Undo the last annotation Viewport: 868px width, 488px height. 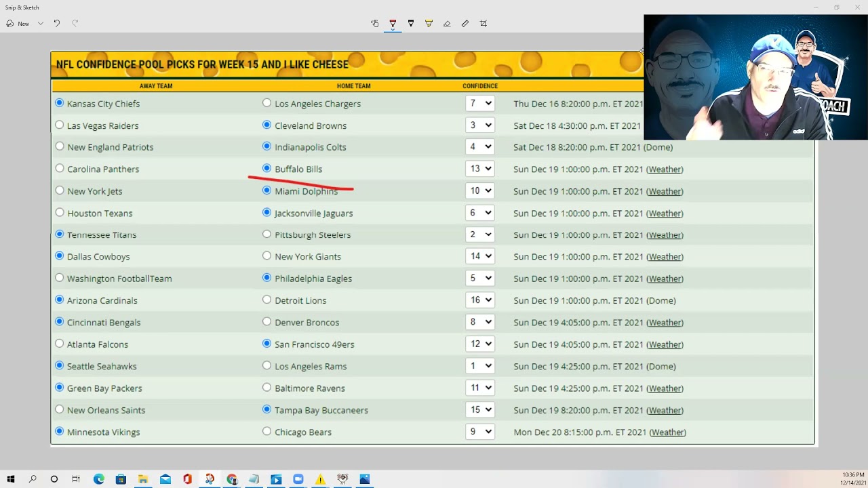point(57,23)
